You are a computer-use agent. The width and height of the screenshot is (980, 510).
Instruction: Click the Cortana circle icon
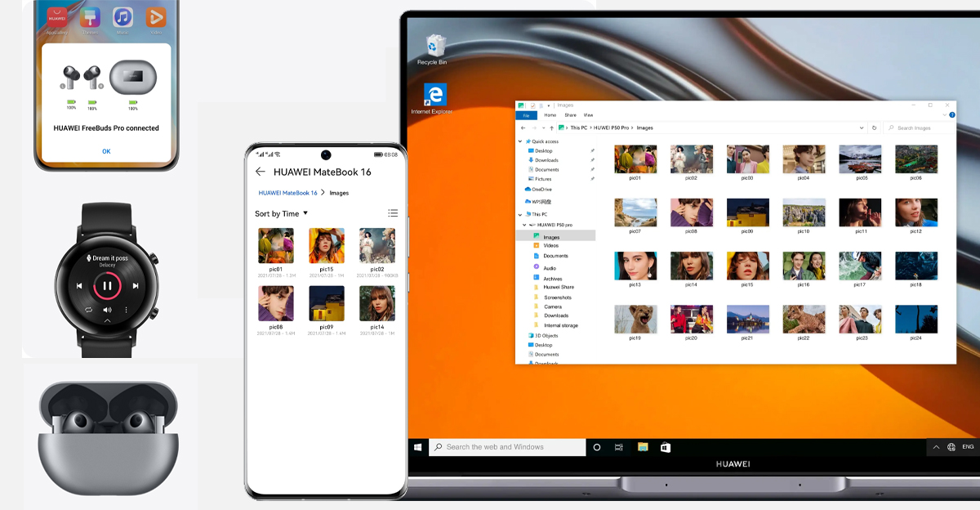pos(597,447)
